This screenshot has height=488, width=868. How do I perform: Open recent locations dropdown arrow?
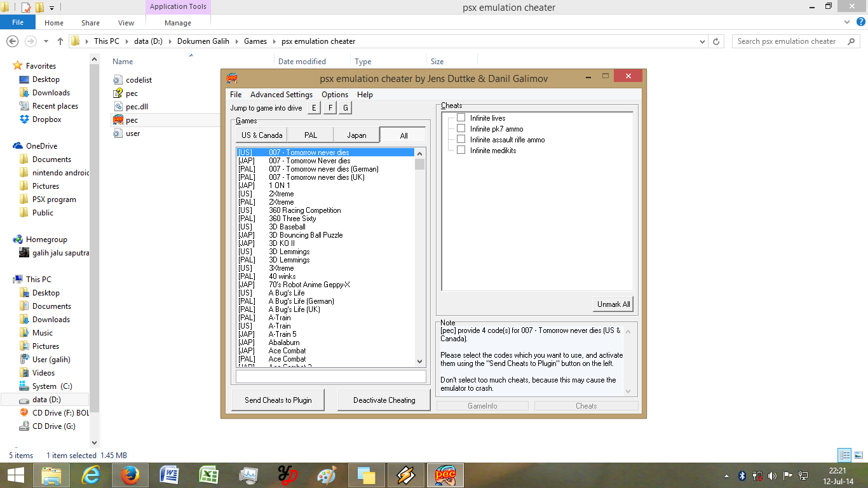pos(46,41)
